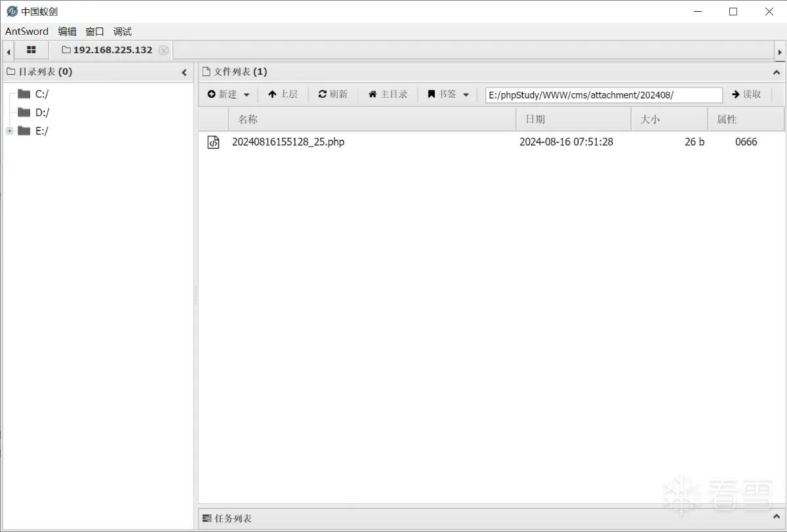Open the 编辑 menu
Viewport: 787px width, 532px height.
coord(67,31)
